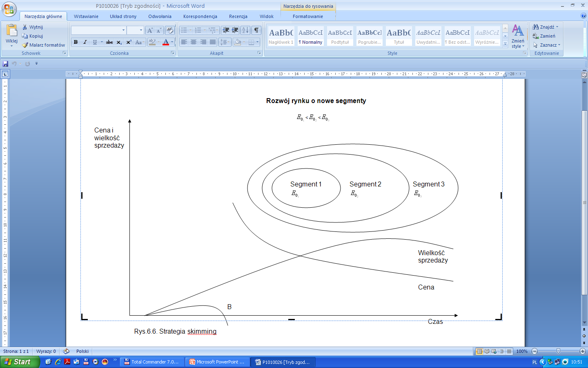Open the font name dropdown
588x368 pixels.
coord(123,30)
